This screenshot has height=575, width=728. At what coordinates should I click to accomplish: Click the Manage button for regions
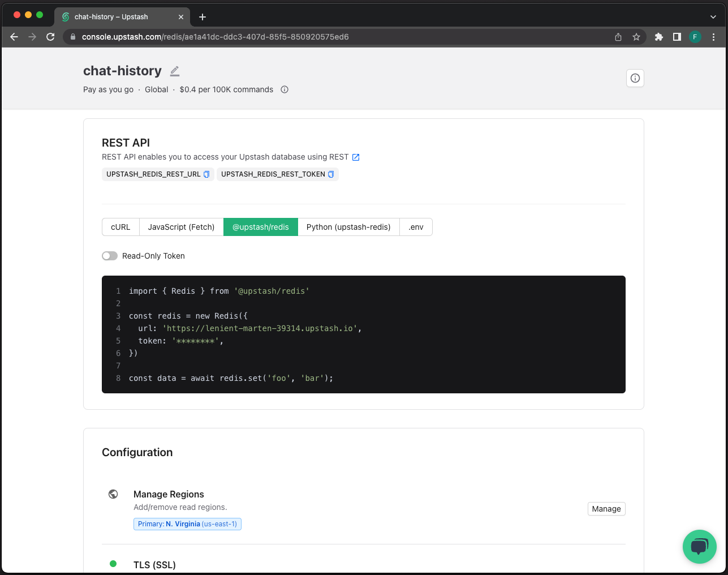coord(606,508)
